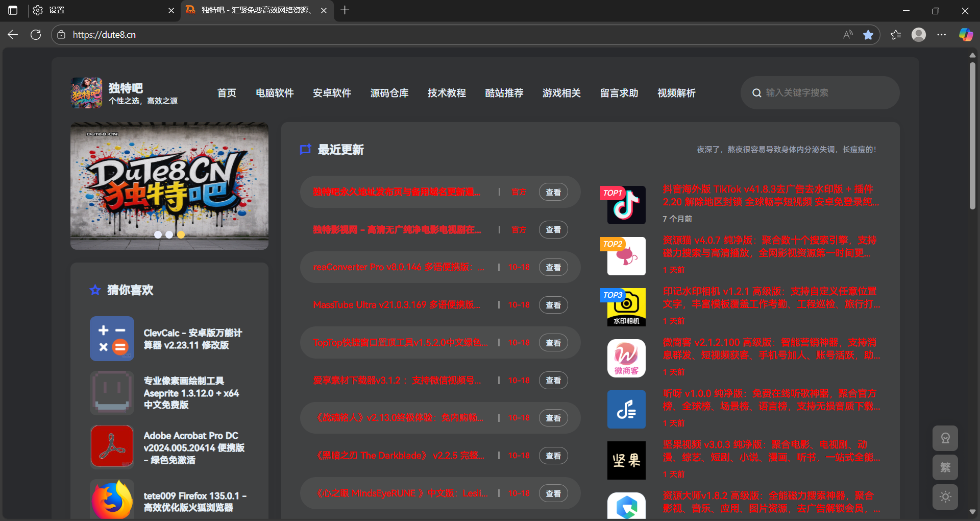
Task: Refresh the page
Action: 36,35
